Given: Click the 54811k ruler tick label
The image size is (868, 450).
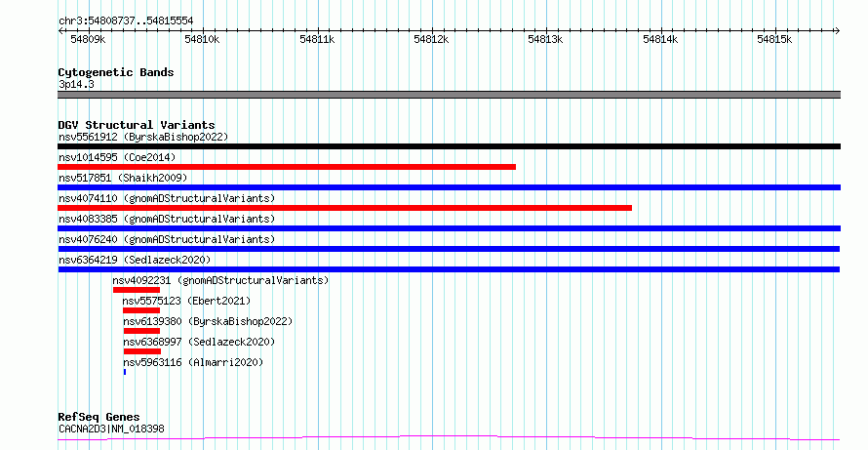Looking at the screenshot, I should pyautogui.click(x=317, y=39).
